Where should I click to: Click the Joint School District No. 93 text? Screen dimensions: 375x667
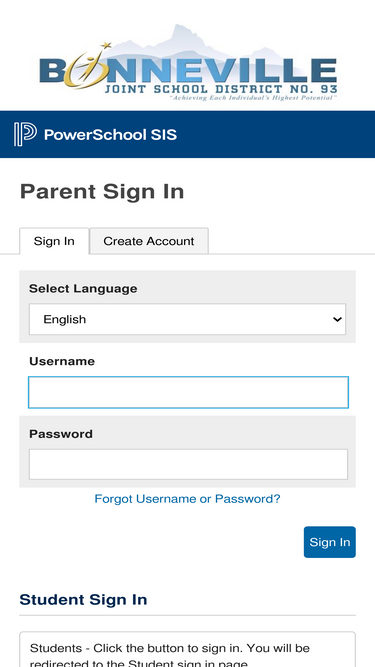[221, 89]
